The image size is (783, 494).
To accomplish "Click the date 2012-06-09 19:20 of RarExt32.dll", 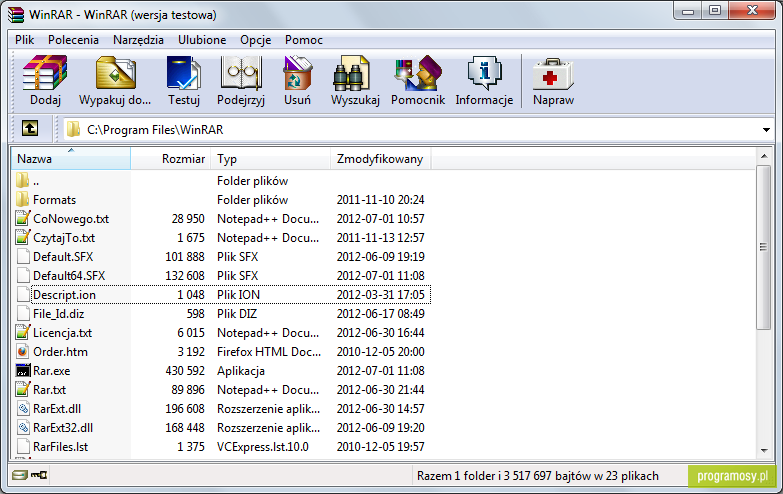I will click(x=381, y=428).
